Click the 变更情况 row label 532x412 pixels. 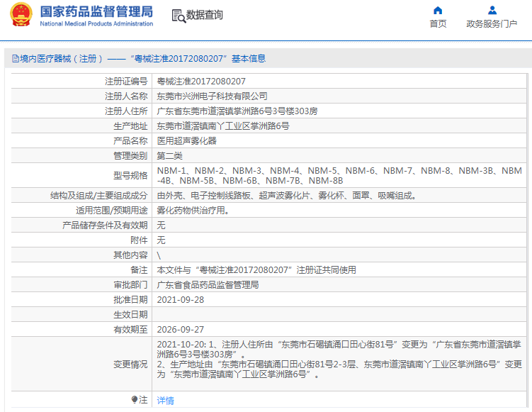[130, 364]
